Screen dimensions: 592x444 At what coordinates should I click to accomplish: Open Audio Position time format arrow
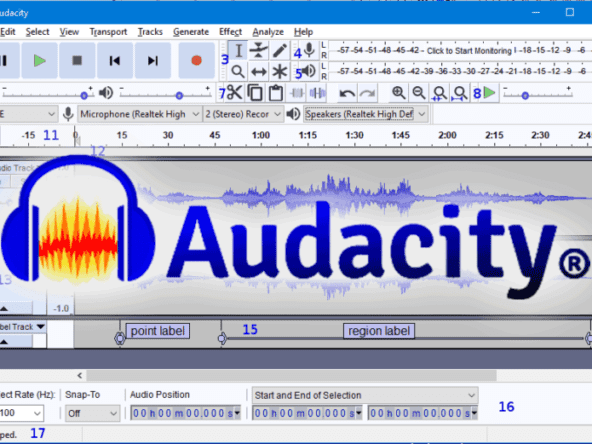tap(237, 413)
